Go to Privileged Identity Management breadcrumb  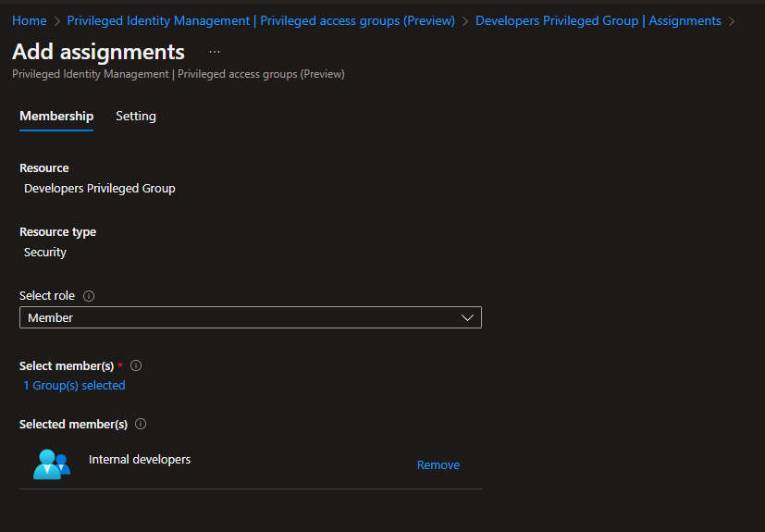pyautogui.click(x=261, y=21)
